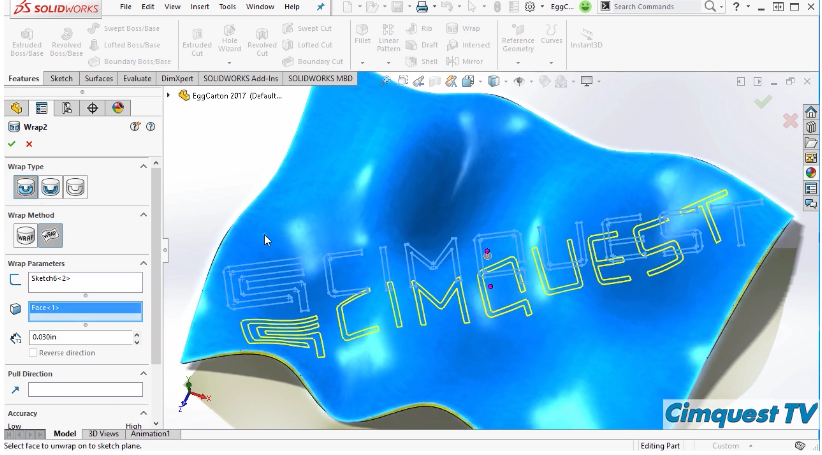
Task: Collapse the Wrap Method section
Action: pos(143,215)
